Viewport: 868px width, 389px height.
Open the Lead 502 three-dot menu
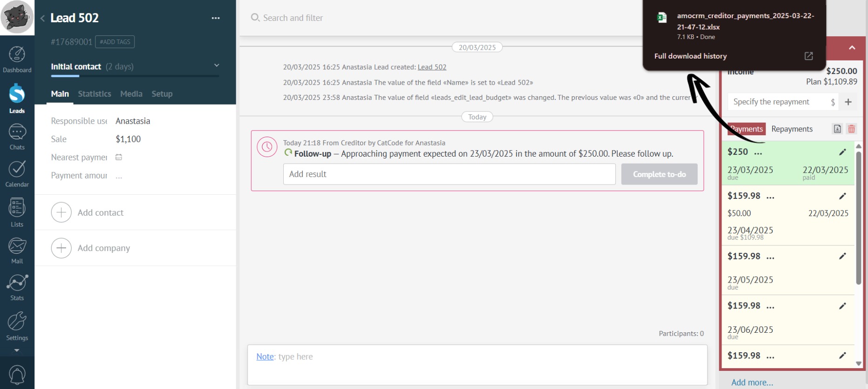(215, 18)
